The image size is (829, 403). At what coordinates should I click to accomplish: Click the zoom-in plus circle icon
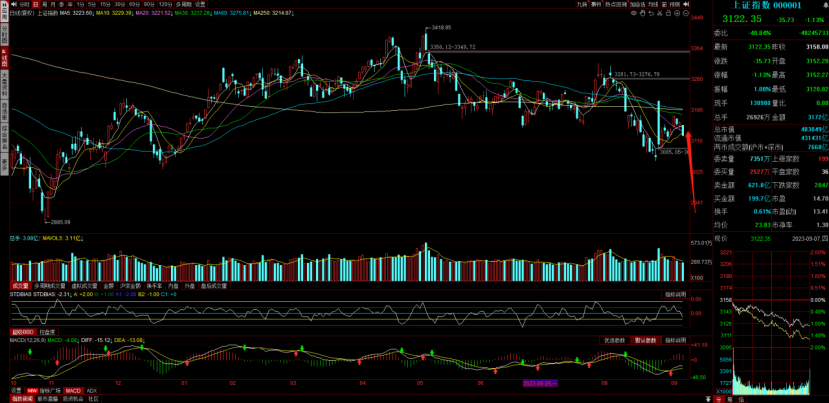coord(677,13)
